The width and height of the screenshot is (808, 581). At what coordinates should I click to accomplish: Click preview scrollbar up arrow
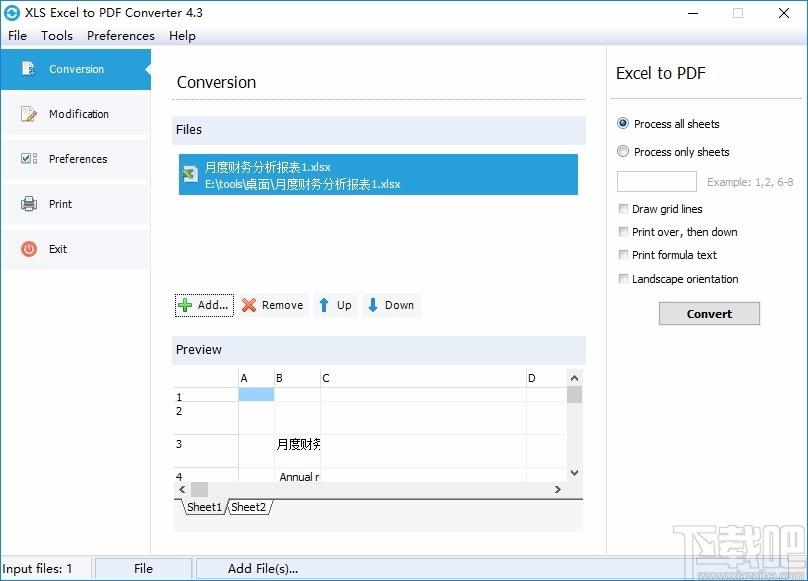pos(574,378)
